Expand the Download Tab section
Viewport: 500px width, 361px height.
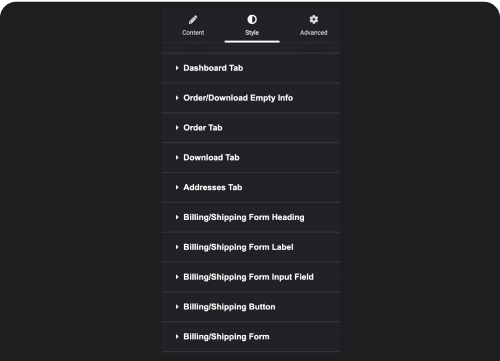click(x=251, y=157)
